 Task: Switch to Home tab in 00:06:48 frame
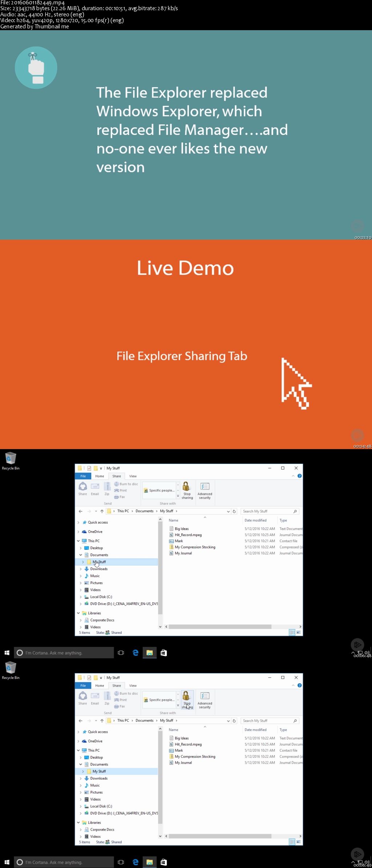pyautogui.click(x=100, y=476)
